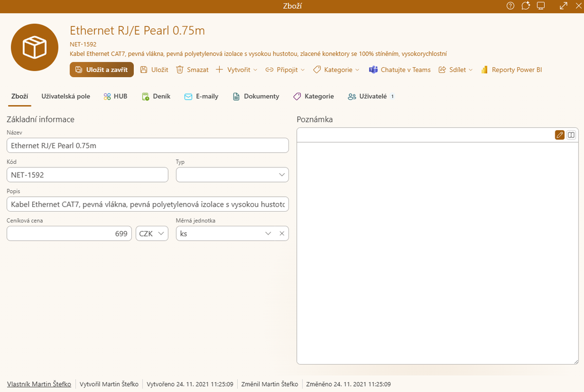Toggle the note edit pencil mode
This screenshot has width=584, height=392.
pos(559,135)
